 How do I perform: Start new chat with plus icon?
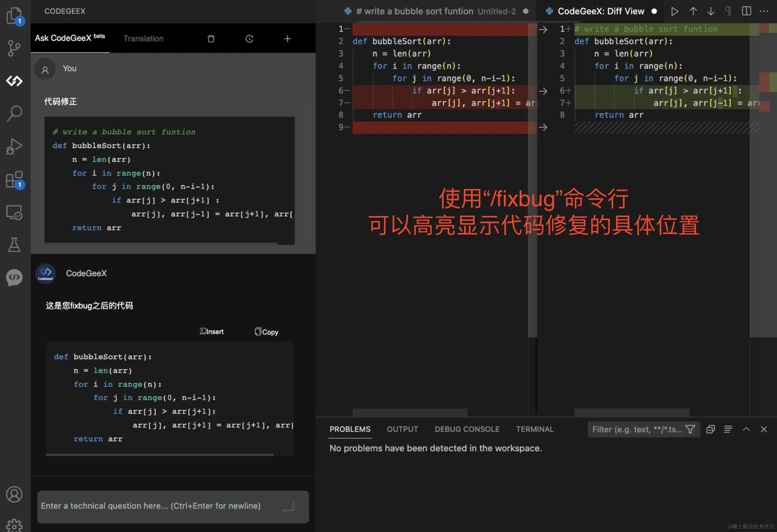pyautogui.click(x=288, y=39)
